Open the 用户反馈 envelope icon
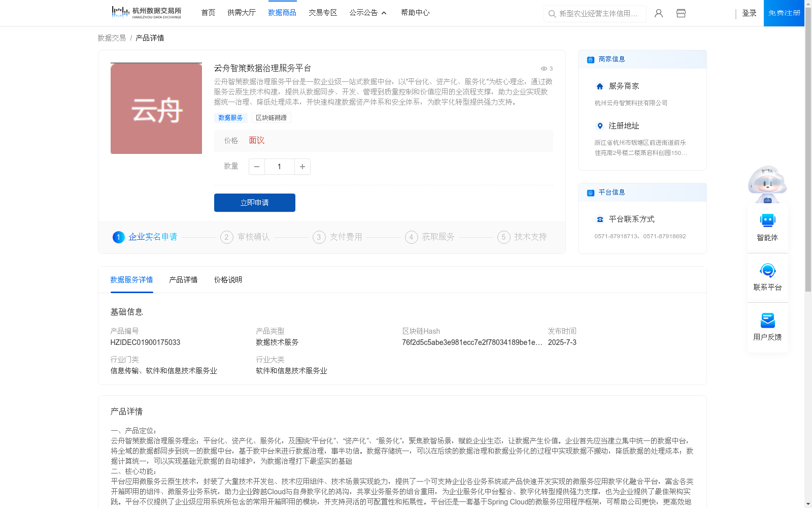 (767, 320)
